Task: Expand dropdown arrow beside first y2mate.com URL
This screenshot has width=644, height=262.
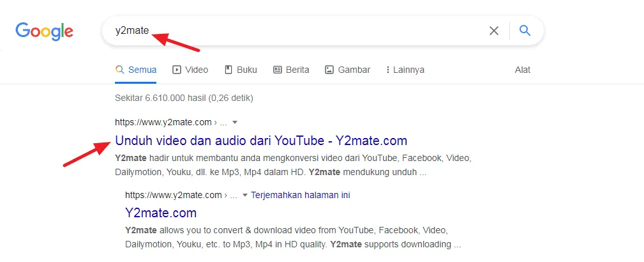Action: pyautogui.click(x=235, y=123)
